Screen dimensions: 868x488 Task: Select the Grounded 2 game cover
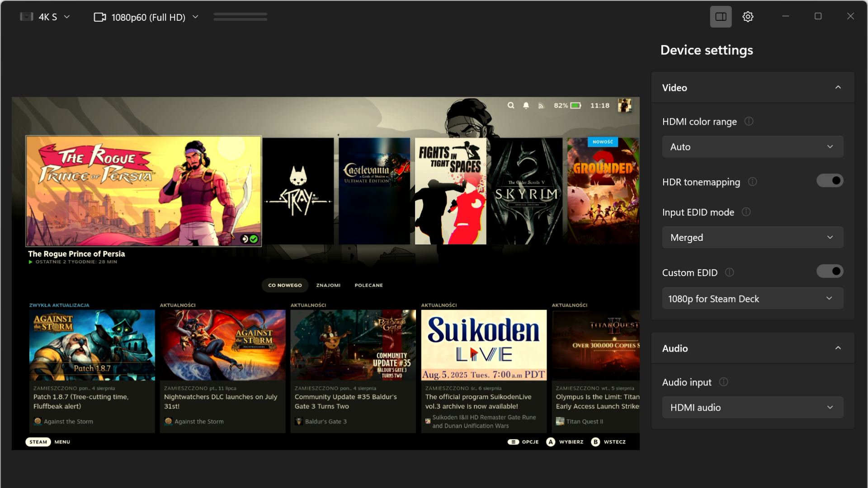[x=603, y=191]
